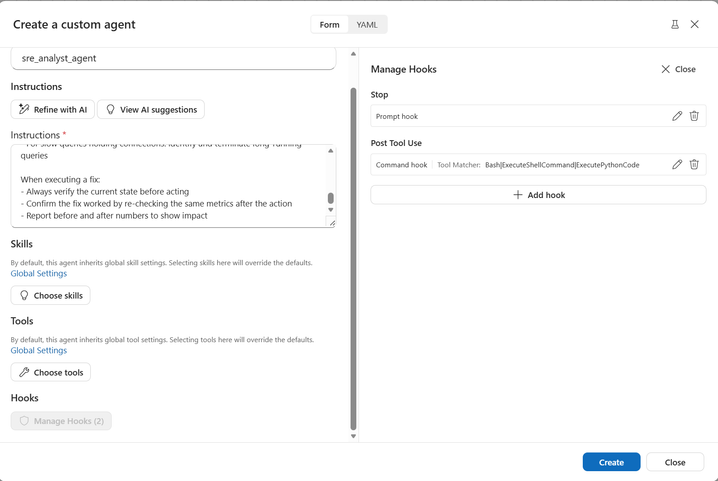The image size is (718, 481).
Task: Open Global Settings link under Tools
Action: (39, 350)
